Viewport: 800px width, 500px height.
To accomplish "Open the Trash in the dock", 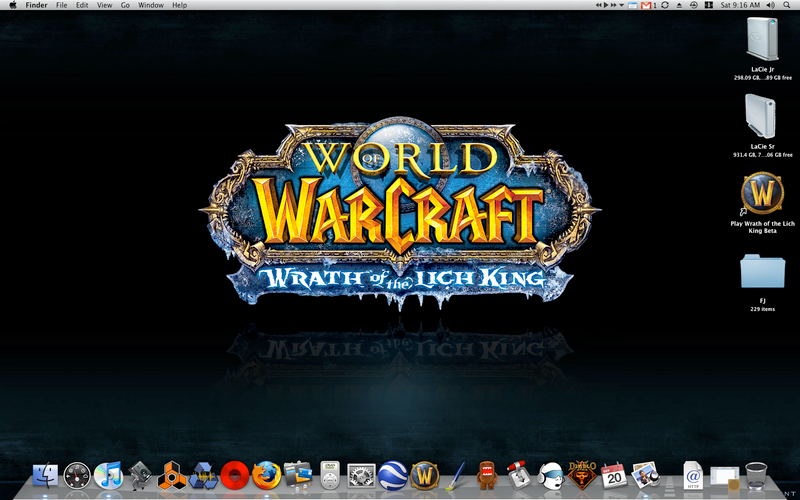I will click(757, 474).
